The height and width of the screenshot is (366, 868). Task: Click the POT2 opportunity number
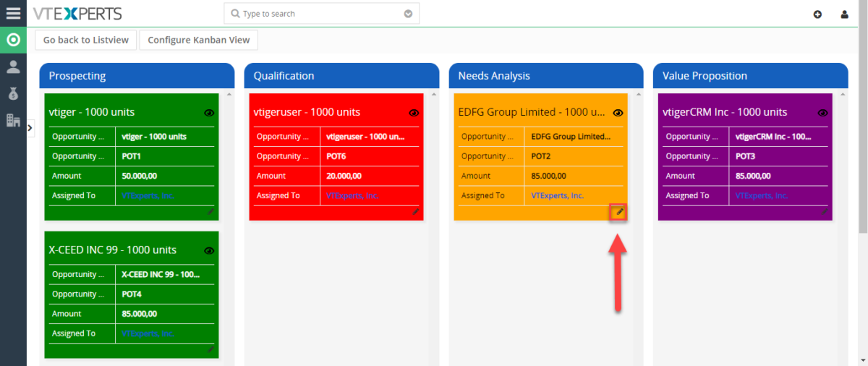(541, 156)
